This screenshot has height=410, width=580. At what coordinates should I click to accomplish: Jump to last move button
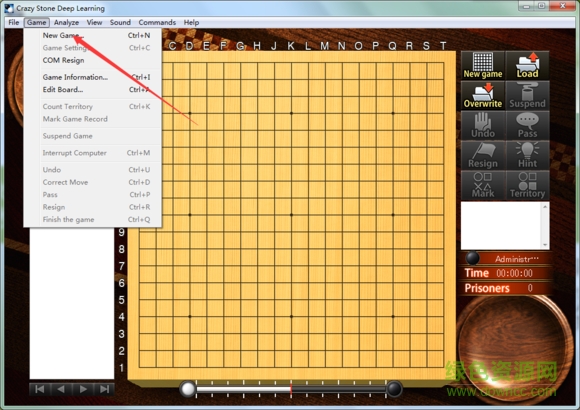(x=104, y=389)
